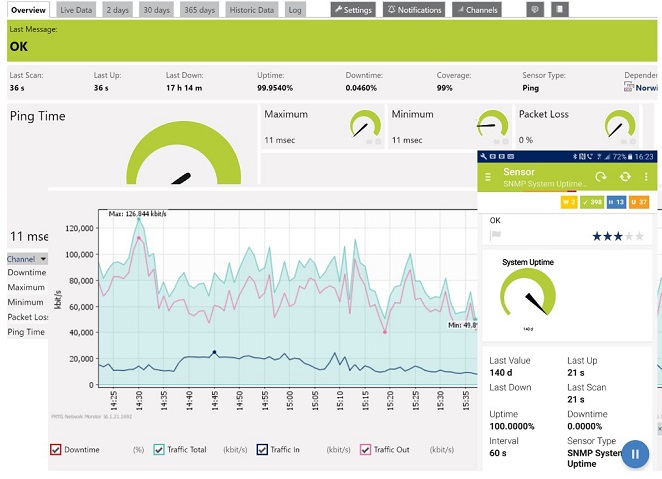This screenshot has width=662, height=479.
Task: Click the Settings button
Action: (353, 10)
